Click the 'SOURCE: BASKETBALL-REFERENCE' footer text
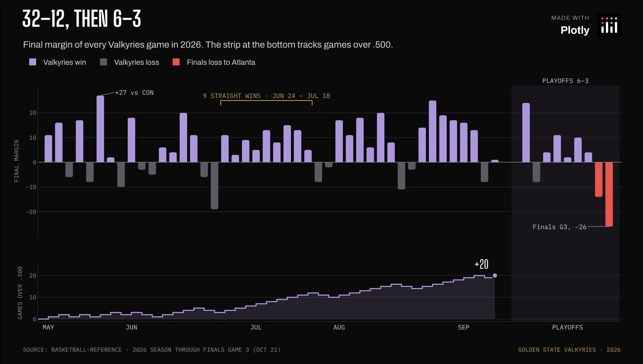The width and height of the screenshot is (643, 364). (152, 350)
